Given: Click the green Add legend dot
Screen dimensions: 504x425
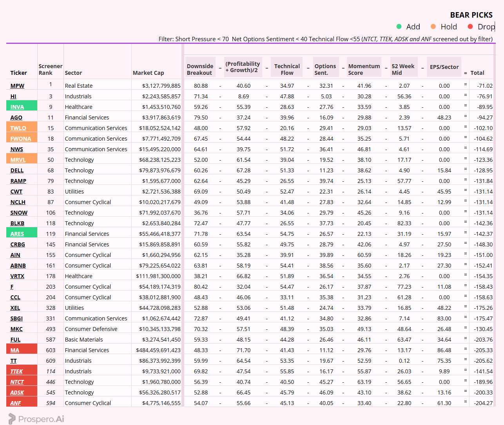Looking at the screenshot, I should coord(399,27).
